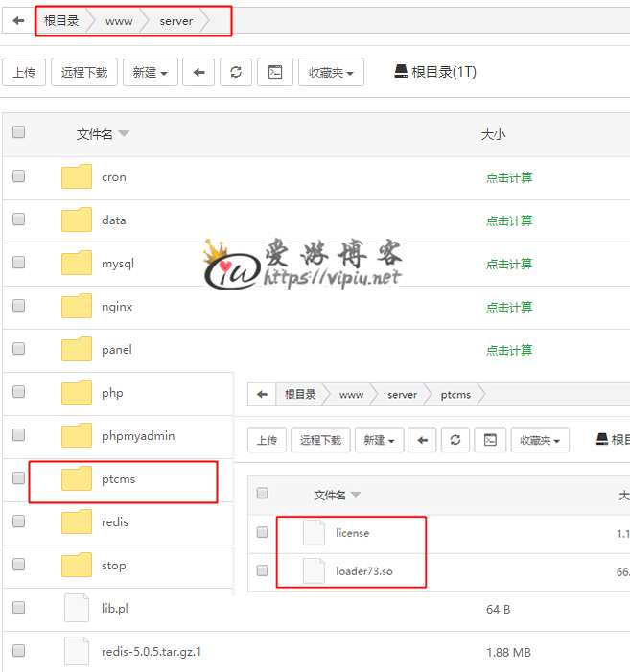Check the box for loader73.so file
Viewport: 630px width, 672px height.
click(263, 570)
